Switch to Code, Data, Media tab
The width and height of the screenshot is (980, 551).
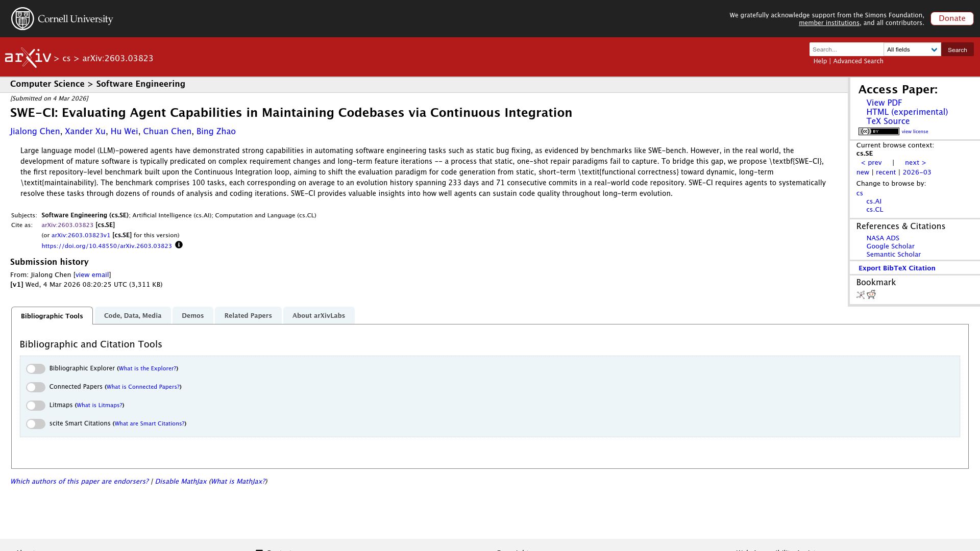133,315
